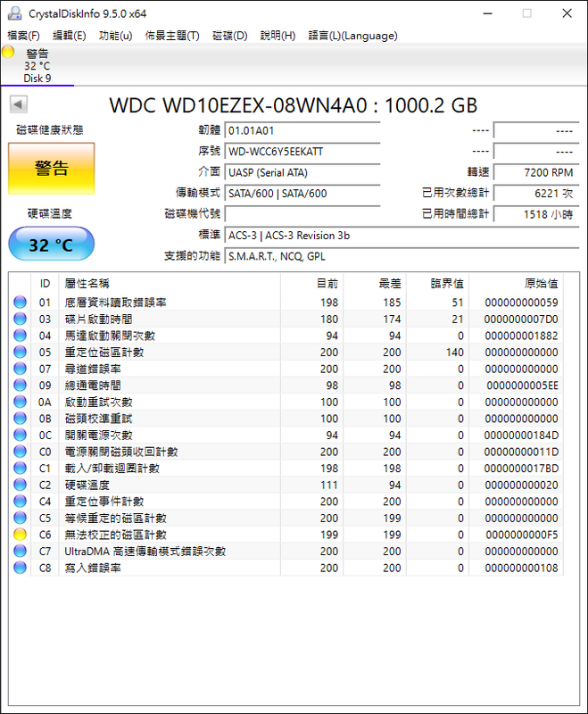Click the empty 磁碟機代號 field
588x714 pixels.
tap(302, 214)
